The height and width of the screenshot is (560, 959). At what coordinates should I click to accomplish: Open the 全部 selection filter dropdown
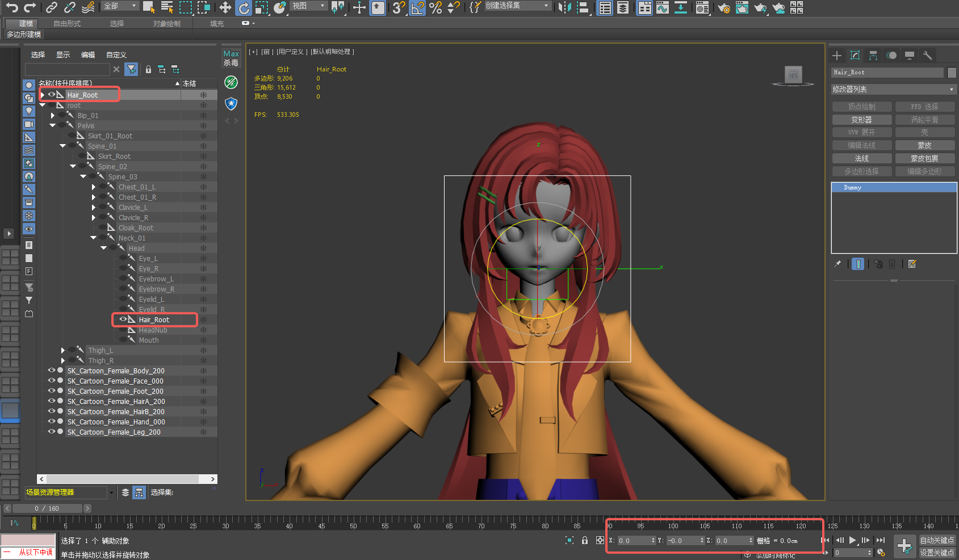[x=120, y=6]
